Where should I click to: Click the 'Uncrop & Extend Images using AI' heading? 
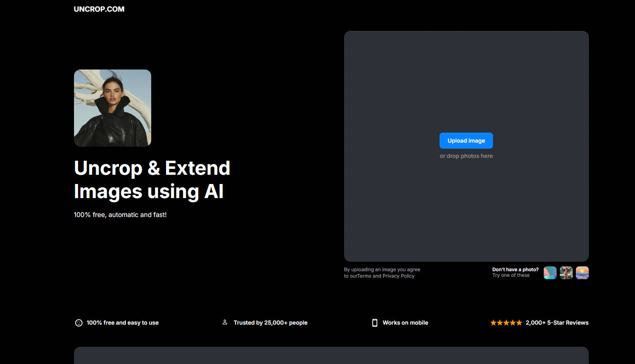tap(152, 180)
